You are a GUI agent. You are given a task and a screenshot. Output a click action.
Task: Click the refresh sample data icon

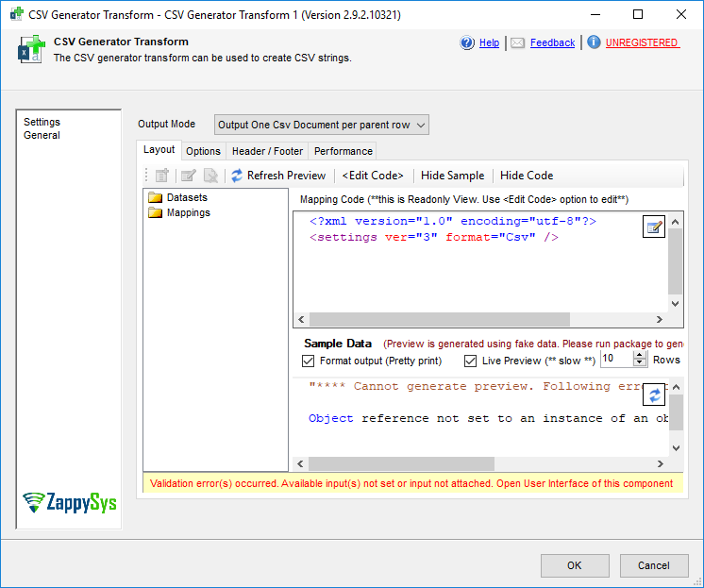(x=654, y=395)
